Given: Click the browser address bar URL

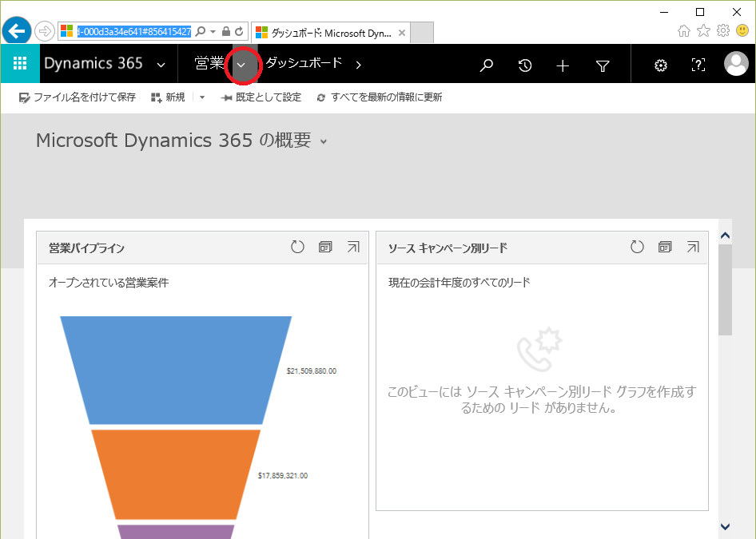Looking at the screenshot, I should [134, 32].
